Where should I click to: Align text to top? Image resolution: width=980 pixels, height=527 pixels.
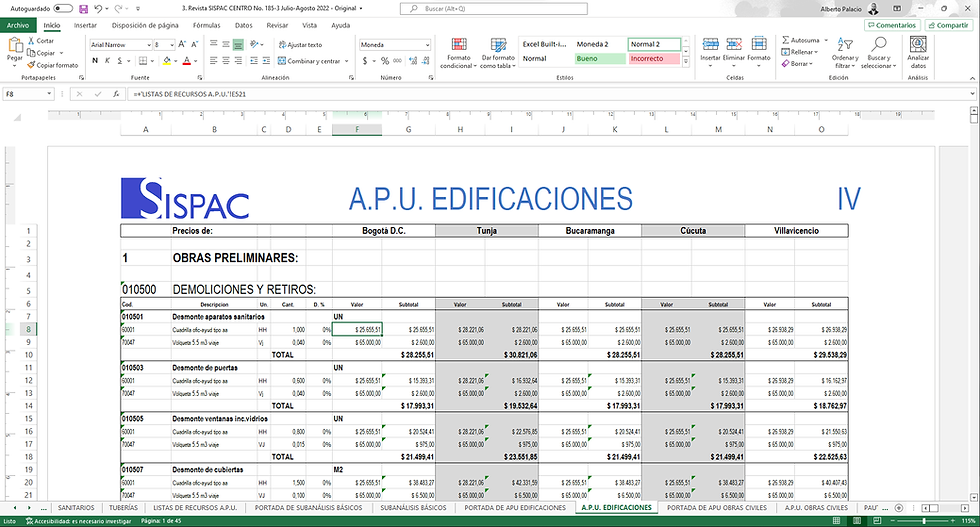click(214, 44)
